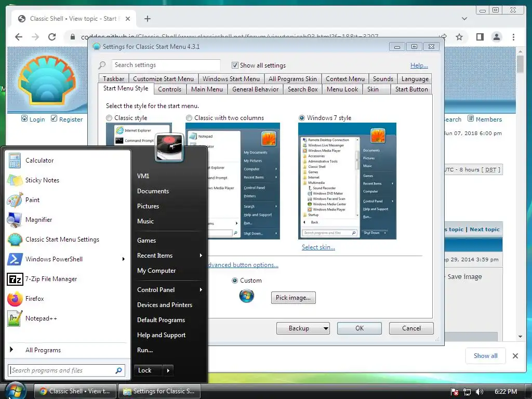Click the forum page vertical scrollbar thumb
Viewport: 532px width, 399px height.
[520, 64]
